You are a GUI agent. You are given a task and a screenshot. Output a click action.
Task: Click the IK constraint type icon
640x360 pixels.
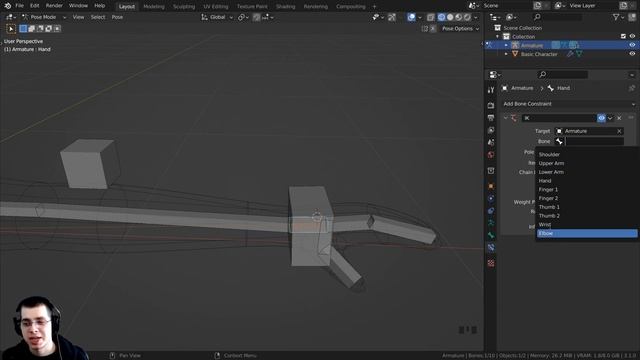(514, 118)
